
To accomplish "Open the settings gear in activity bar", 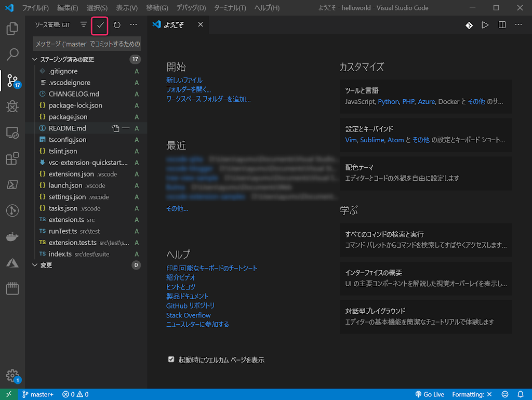I will (x=13, y=376).
